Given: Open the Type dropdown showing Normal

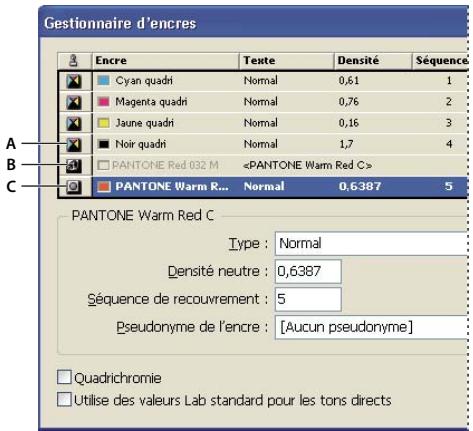Looking at the screenshot, I should pyautogui.click(x=371, y=244).
